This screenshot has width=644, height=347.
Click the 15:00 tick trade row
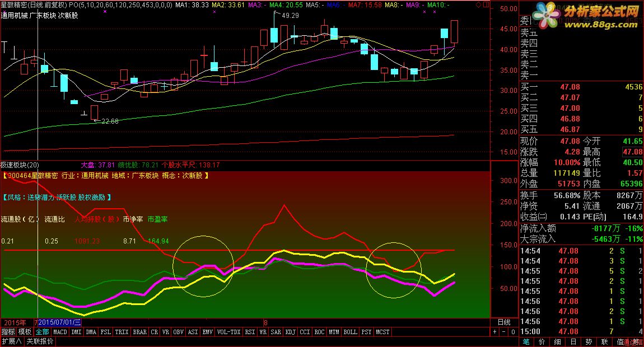[581, 331]
